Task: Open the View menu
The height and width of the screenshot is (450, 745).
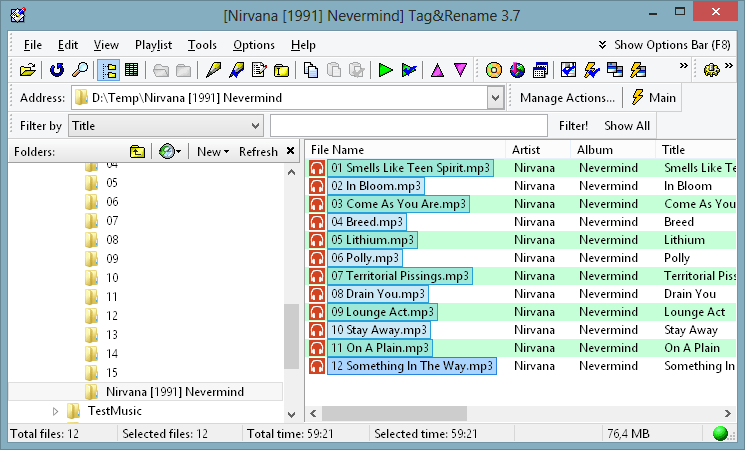Action: pos(106,45)
